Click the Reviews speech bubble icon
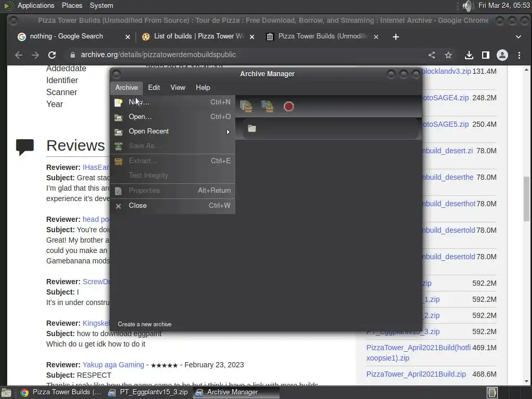This screenshot has width=532, height=399. 25,147
